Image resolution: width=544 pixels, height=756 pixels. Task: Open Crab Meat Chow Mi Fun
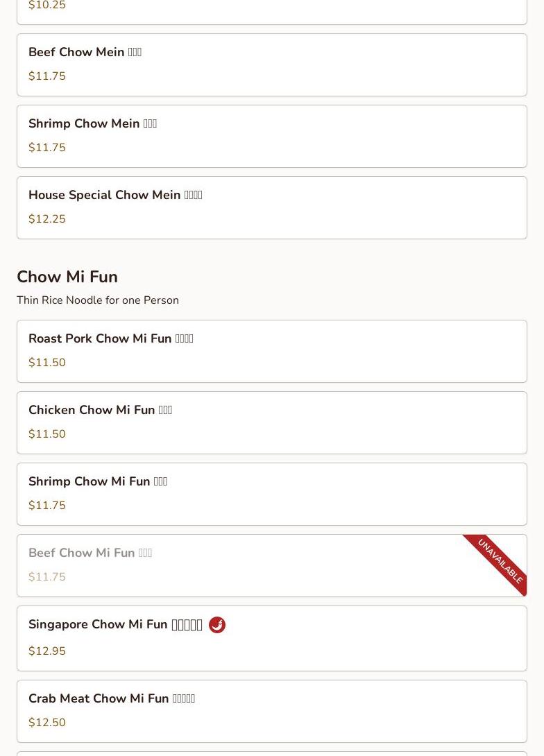271,711
